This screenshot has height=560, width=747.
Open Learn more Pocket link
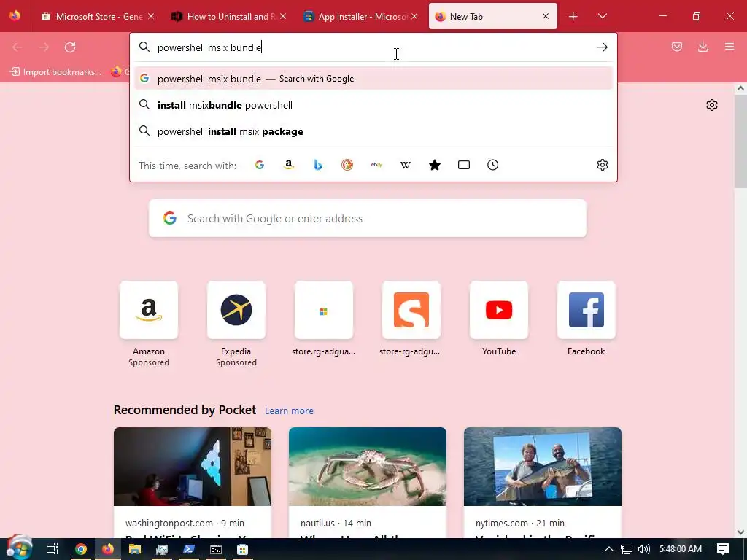tap(289, 411)
